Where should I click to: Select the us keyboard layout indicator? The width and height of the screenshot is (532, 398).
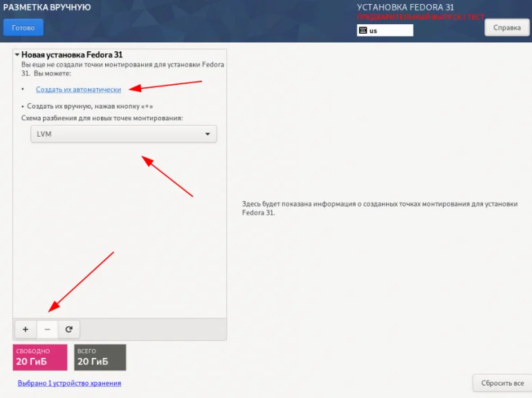click(385, 30)
